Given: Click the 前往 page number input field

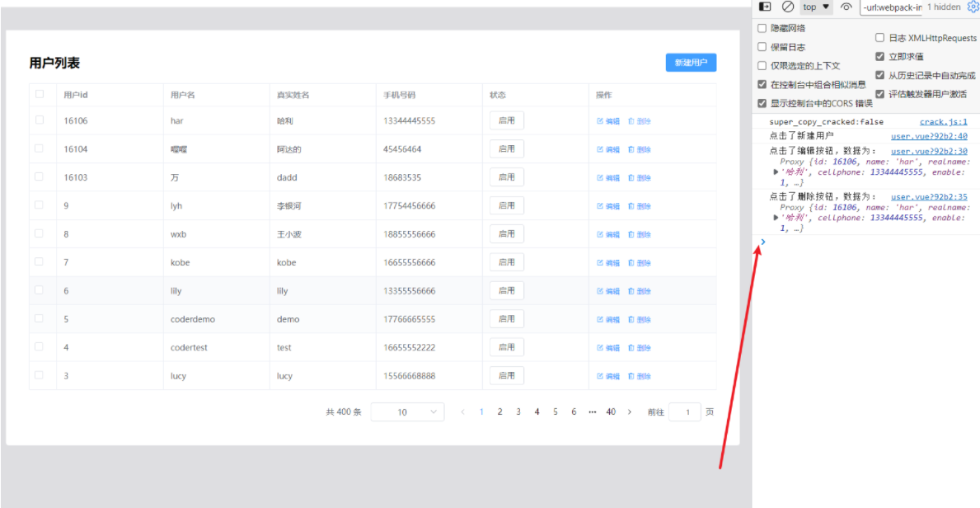Looking at the screenshot, I should (685, 412).
